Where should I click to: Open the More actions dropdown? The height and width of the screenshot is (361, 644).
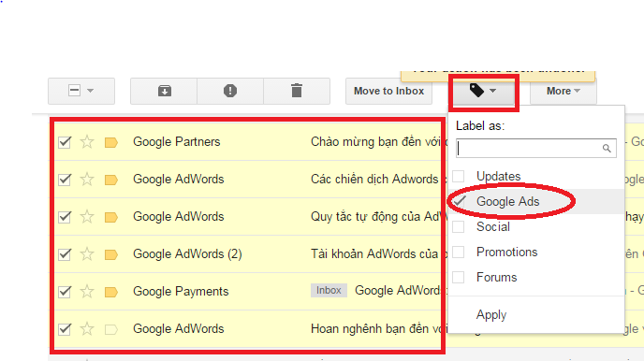(563, 91)
